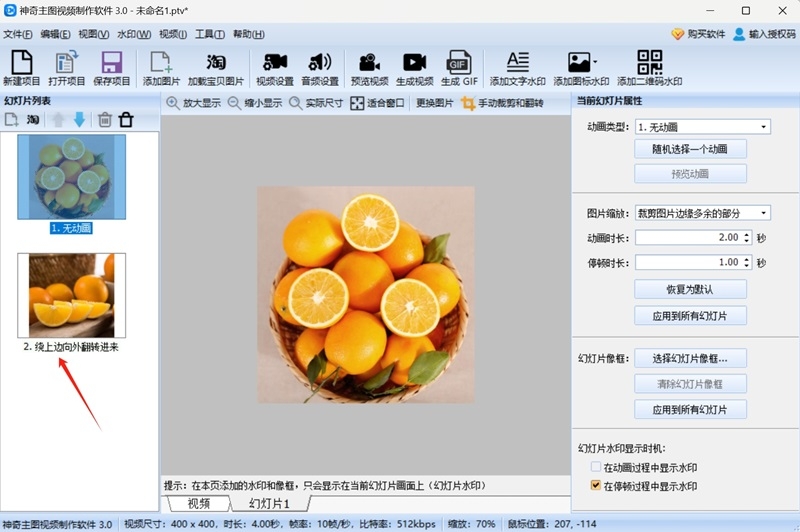The height and width of the screenshot is (532, 800).
Task: Open the 文件(F) menu
Action: [x=17, y=34]
